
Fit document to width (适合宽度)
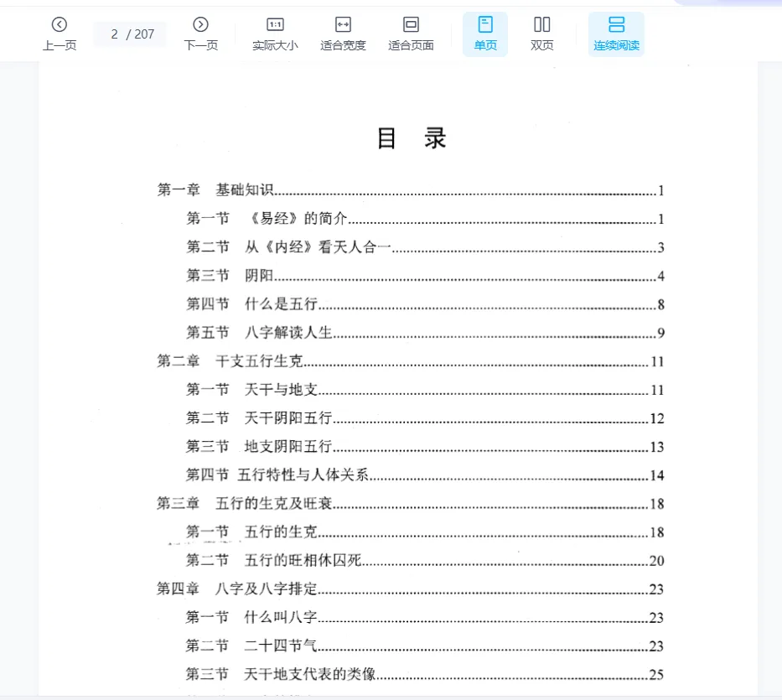coord(343,34)
